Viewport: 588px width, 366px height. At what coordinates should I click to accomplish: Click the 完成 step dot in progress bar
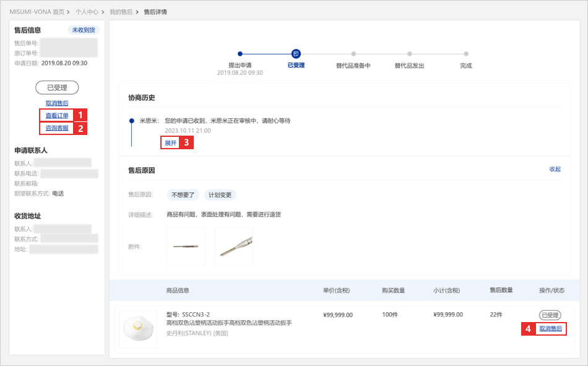pos(466,54)
